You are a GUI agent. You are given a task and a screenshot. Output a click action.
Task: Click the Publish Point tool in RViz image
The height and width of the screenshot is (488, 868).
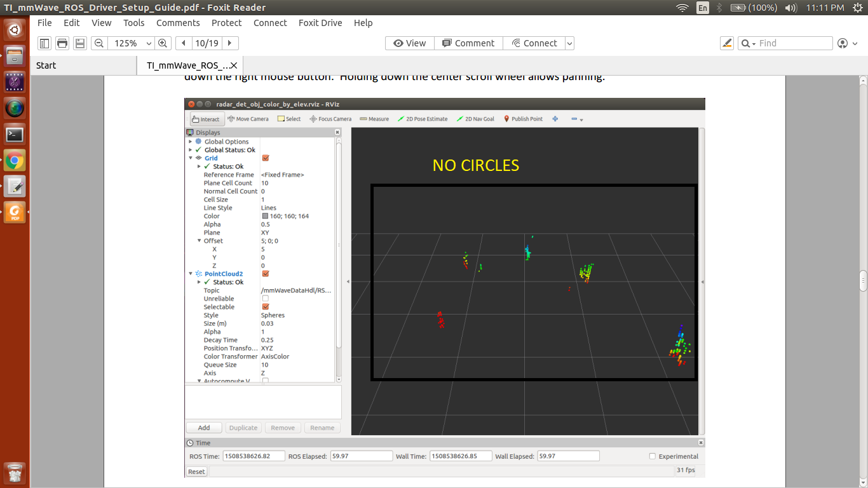click(x=523, y=119)
